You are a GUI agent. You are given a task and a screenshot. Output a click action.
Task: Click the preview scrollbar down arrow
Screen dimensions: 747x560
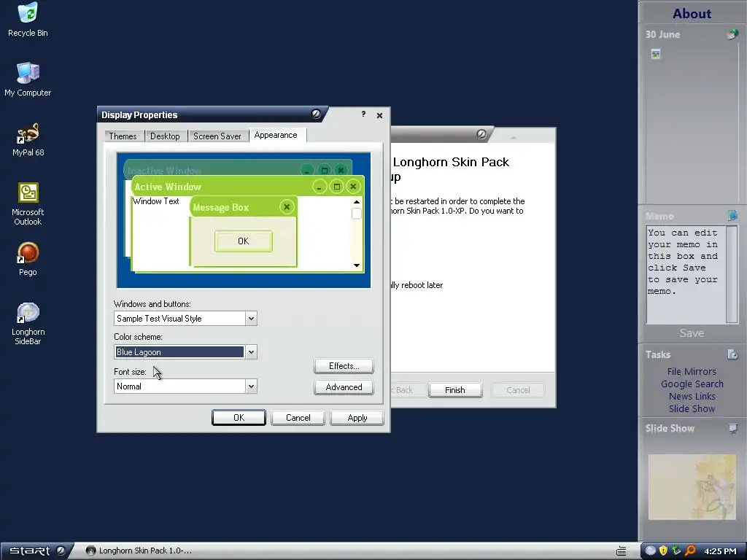click(x=356, y=265)
